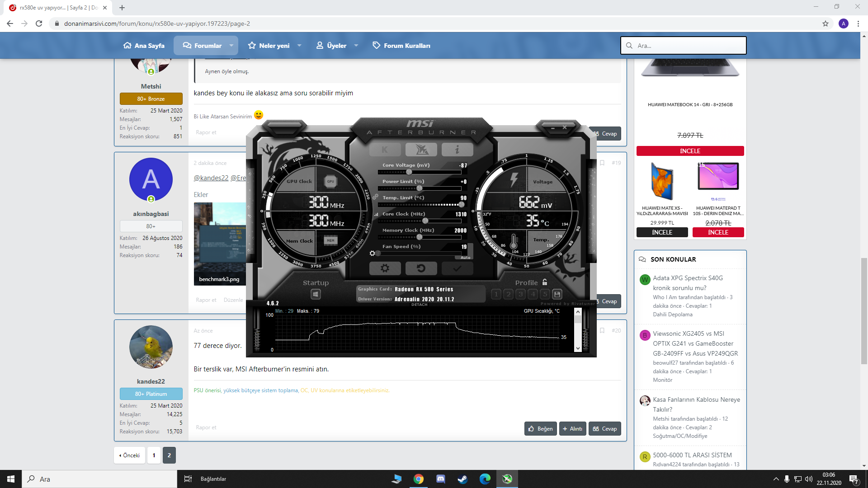Image resolution: width=868 pixels, height=488 pixels.
Task: Open the Afterburner info panel
Action: [x=457, y=150]
